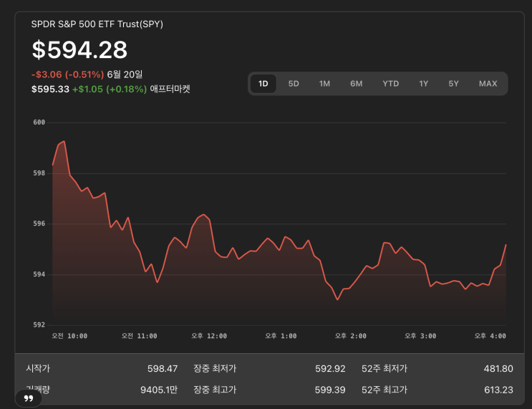Click the 오후 12:00 time label
The height and width of the screenshot is (409, 532).
(x=209, y=336)
